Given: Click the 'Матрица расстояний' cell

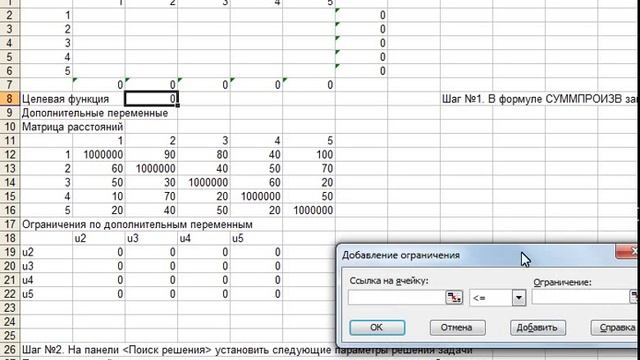Looking at the screenshot, I should point(73,127).
